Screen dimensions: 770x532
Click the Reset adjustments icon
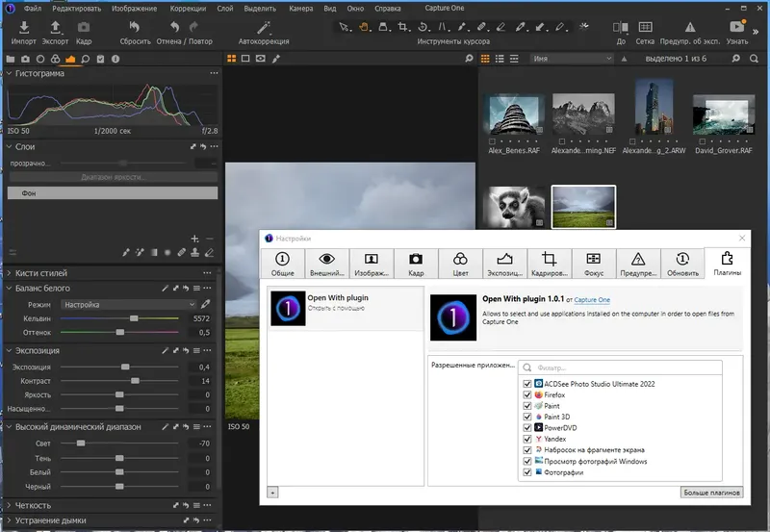pyautogui.click(x=134, y=28)
